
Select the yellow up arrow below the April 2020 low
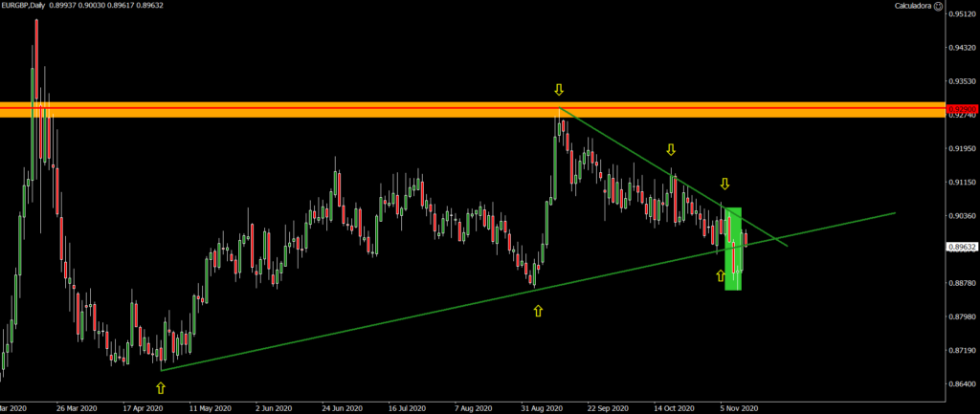tap(160, 388)
